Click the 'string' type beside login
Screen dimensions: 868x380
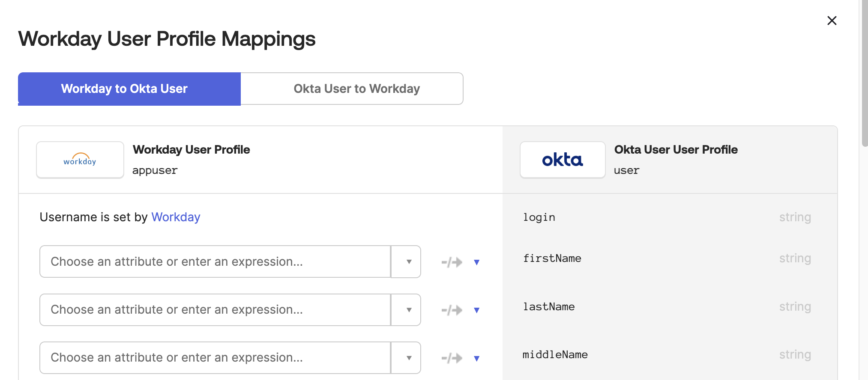pos(795,217)
